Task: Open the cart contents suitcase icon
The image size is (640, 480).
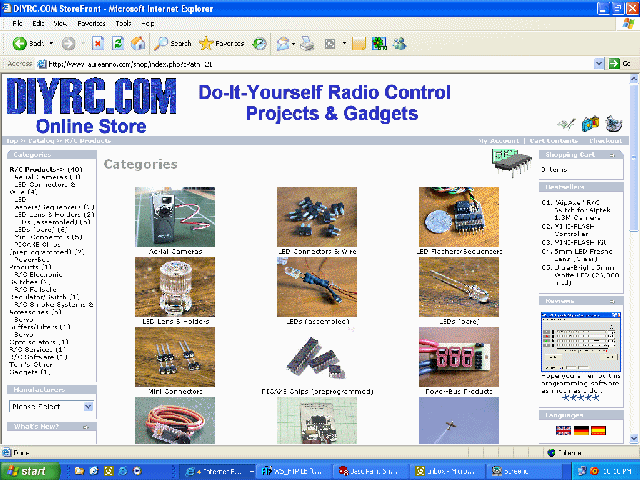Action: (x=590, y=123)
